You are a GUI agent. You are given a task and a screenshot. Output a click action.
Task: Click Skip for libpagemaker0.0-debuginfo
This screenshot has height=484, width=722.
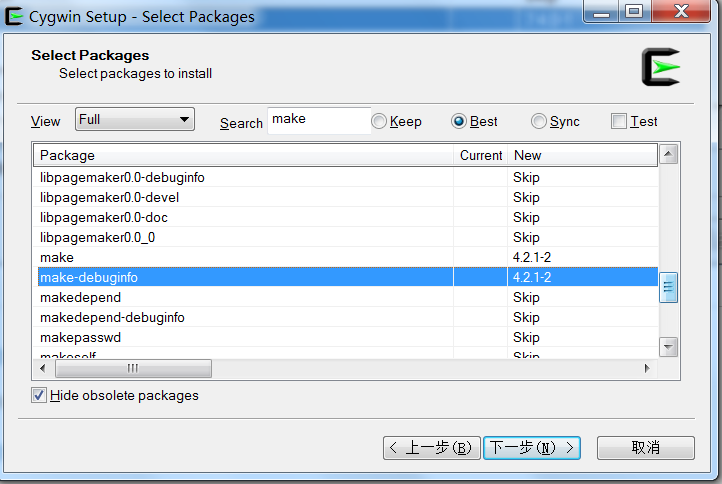[526, 177]
